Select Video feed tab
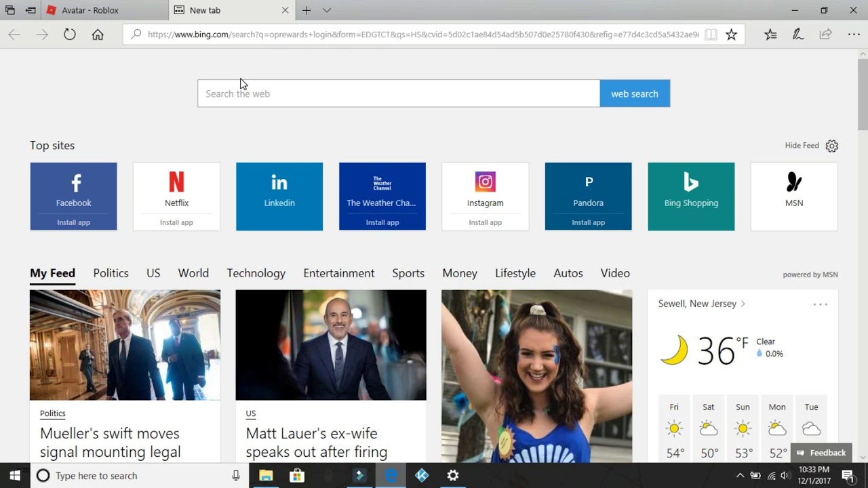The height and width of the screenshot is (488, 868). coord(615,273)
